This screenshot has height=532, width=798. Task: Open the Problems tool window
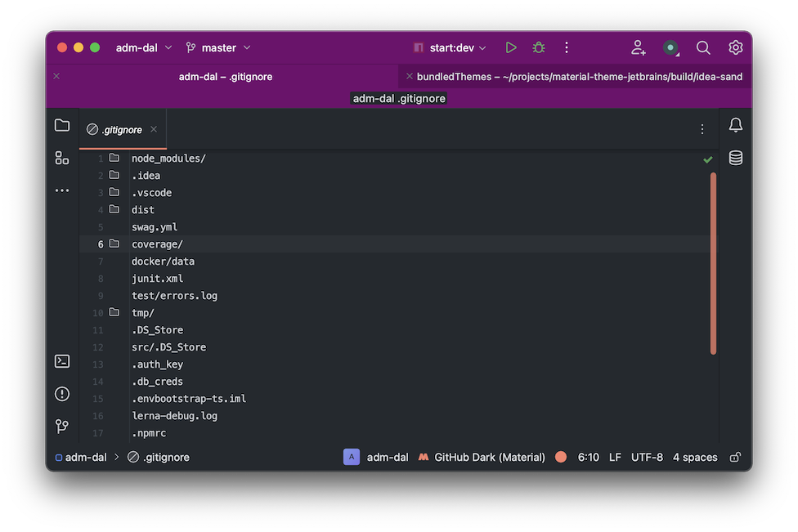(61, 393)
